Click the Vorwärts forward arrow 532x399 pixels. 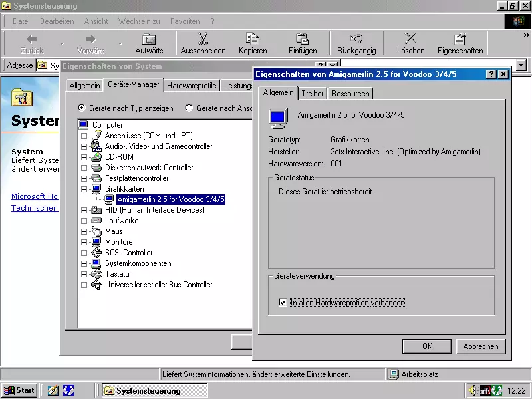tap(90, 39)
